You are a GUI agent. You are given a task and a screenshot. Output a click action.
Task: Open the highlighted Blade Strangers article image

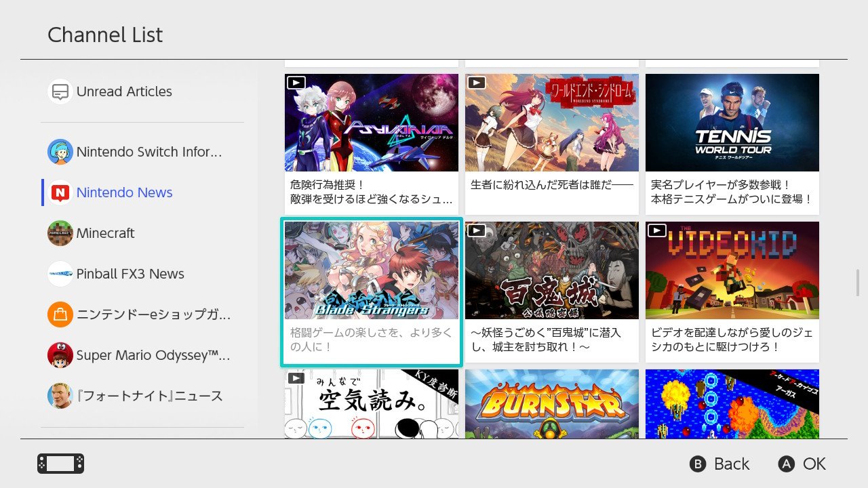[x=372, y=270]
